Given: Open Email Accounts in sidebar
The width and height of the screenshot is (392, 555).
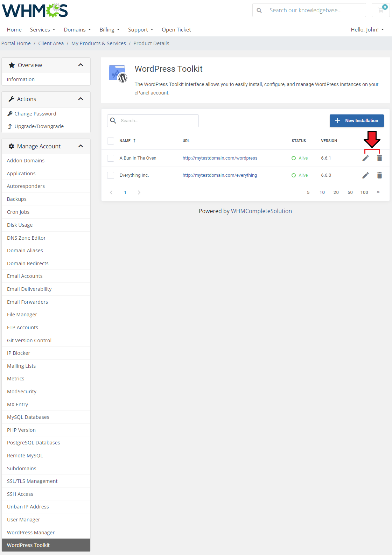Looking at the screenshot, I should 46,276.
